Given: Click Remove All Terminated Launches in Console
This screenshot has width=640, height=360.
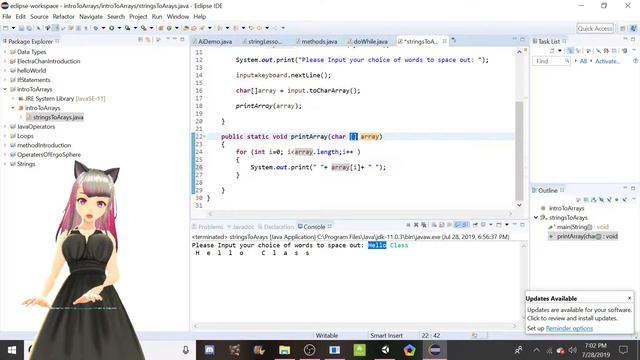Looking at the screenshot, I should click(424, 225).
